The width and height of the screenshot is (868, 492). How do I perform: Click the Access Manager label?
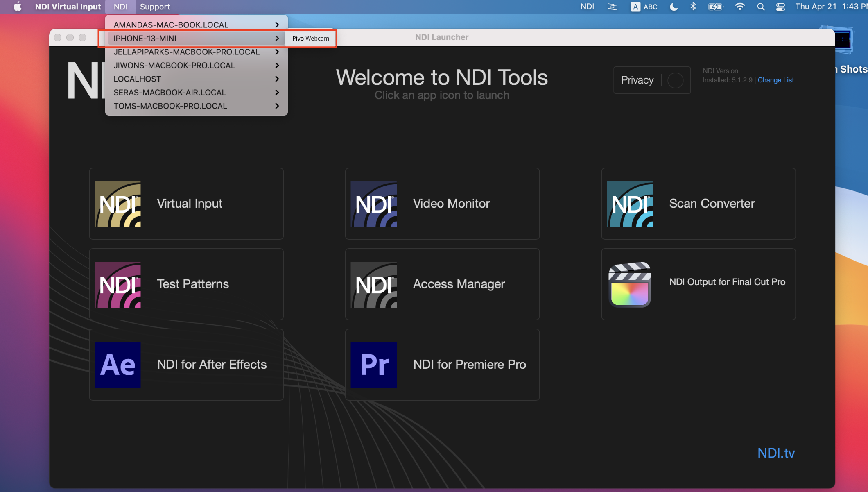pos(459,284)
